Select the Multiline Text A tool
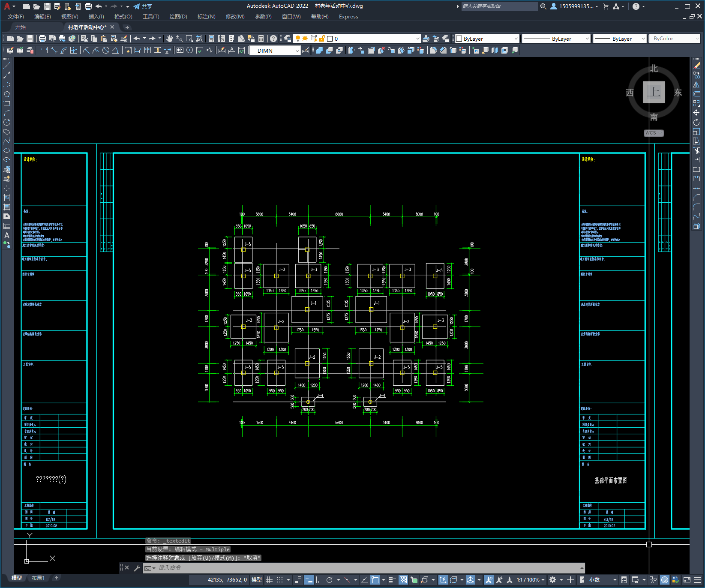Image resolution: width=705 pixels, height=588 pixels. tap(7, 235)
